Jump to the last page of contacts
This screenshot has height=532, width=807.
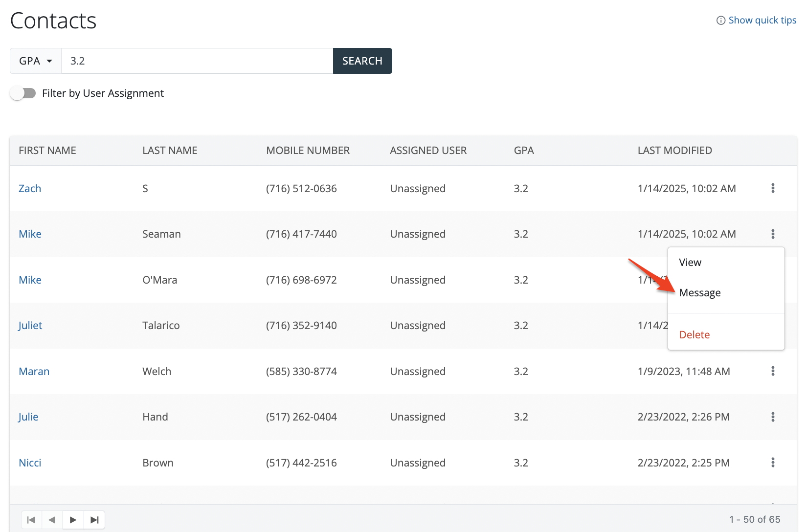[94, 520]
